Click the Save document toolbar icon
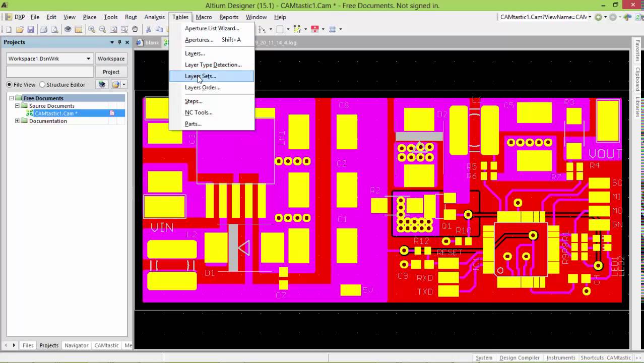The image size is (644, 363). pyautogui.click(x=31, y=29)
